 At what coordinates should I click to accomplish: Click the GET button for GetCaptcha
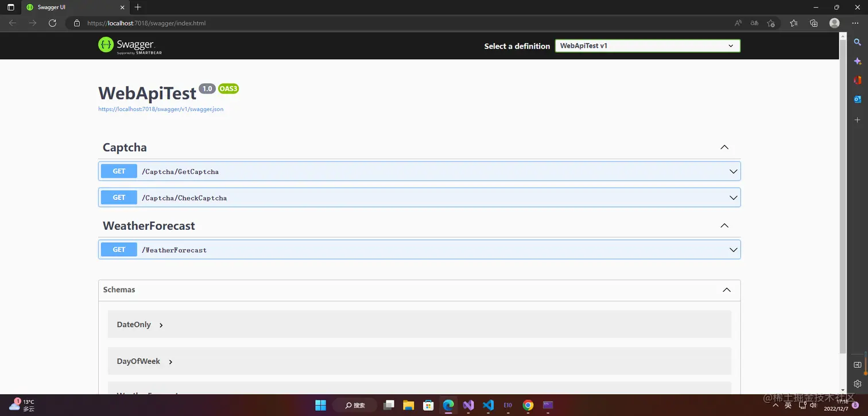pyautogui.click(x=119, y=171)
